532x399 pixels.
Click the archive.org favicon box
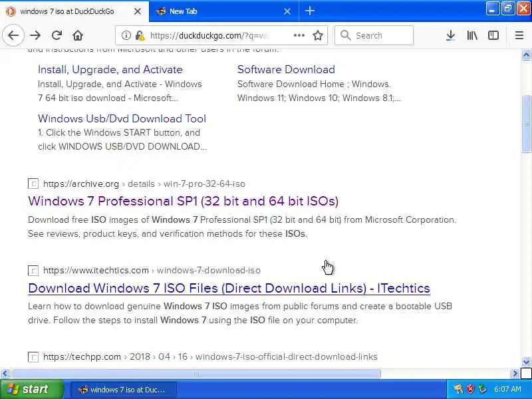pyautogui.click(x=33, y=184)
